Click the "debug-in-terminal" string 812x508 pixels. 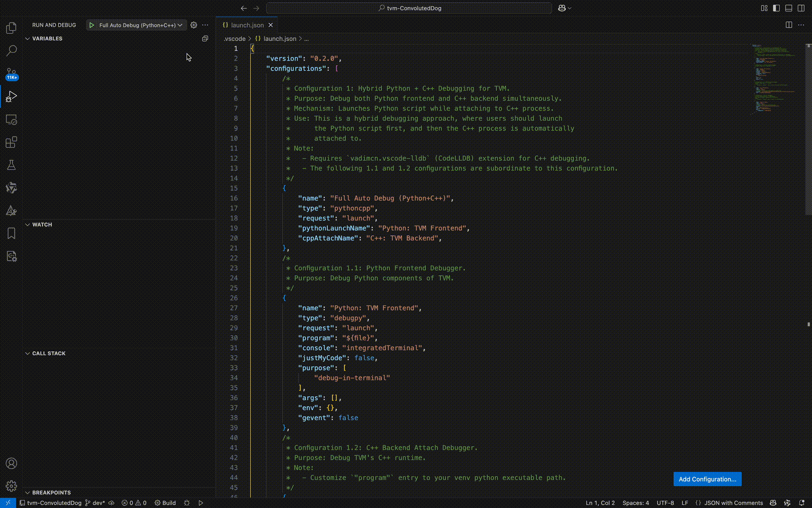(x=352, y=378)
